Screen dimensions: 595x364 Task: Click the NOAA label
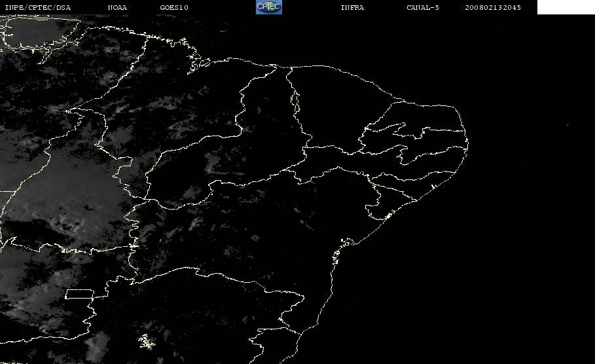117,8
